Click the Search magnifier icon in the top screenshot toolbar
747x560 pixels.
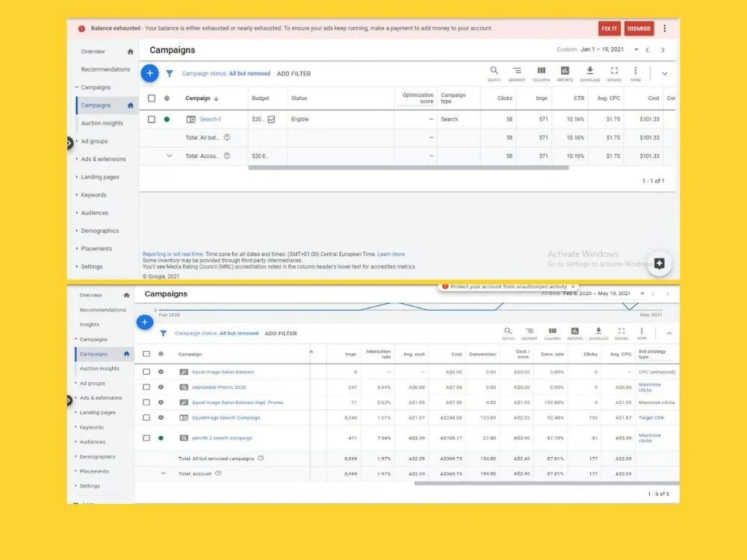pyautogui.click(x=494, y=70)
